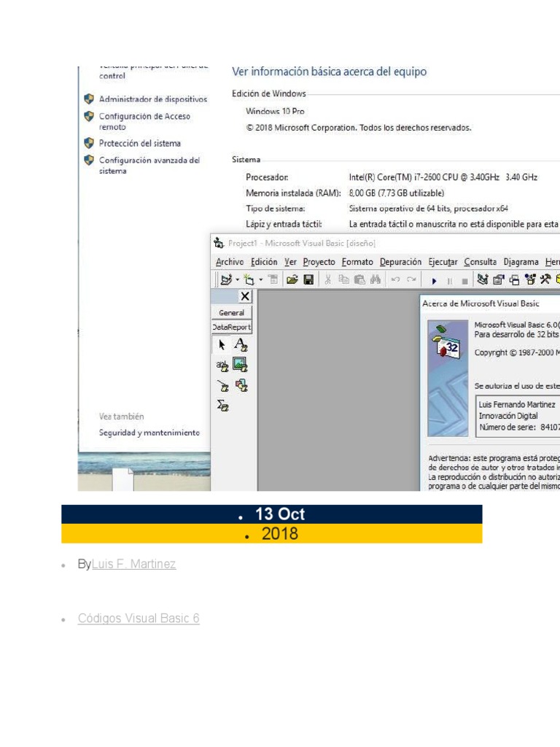Click the 'Innovación Digital' license text
560x747 pixels.
point(508,416)
